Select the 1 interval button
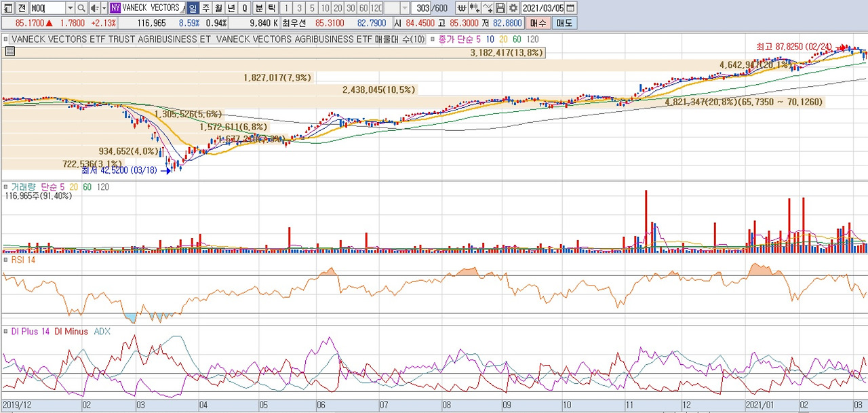 click(286, 8)
